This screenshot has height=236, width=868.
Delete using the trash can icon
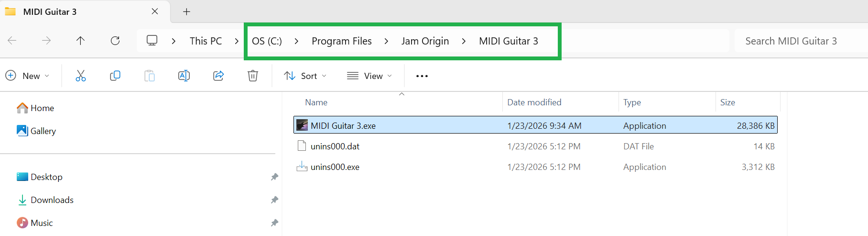253,76
